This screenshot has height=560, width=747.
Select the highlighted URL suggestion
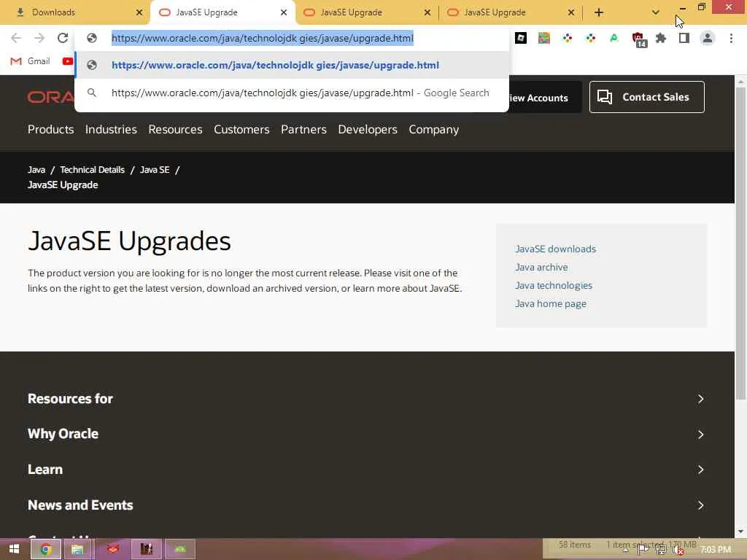292,65
